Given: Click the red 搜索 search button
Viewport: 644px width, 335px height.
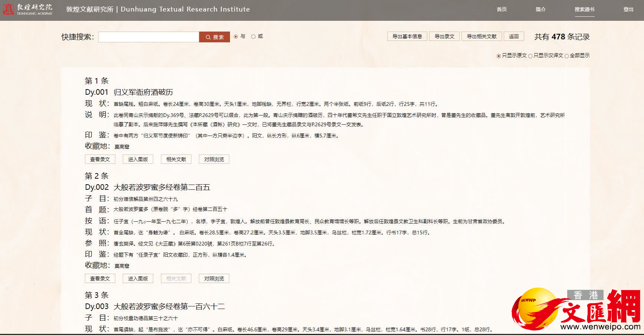Looking at the screenshot, I should click(214, 37).
